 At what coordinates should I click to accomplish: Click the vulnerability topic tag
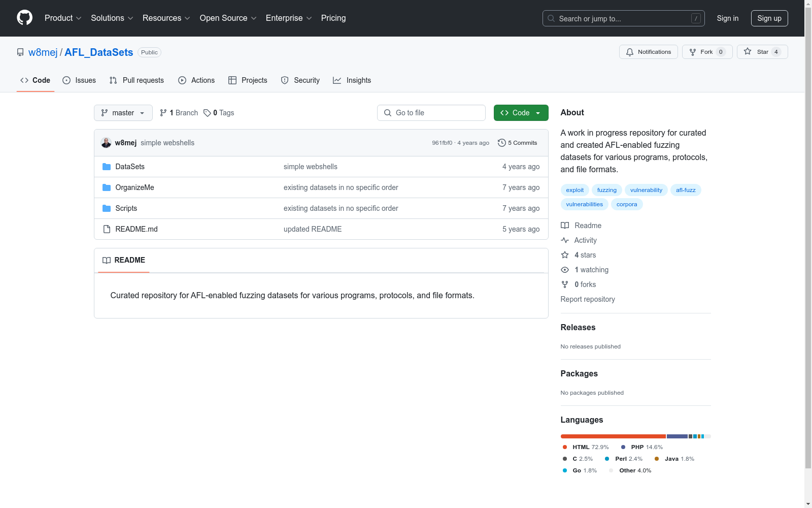[x=646, y=190]
